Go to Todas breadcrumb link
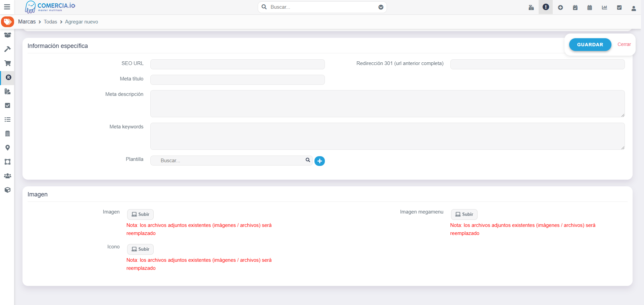 point(50,22)
